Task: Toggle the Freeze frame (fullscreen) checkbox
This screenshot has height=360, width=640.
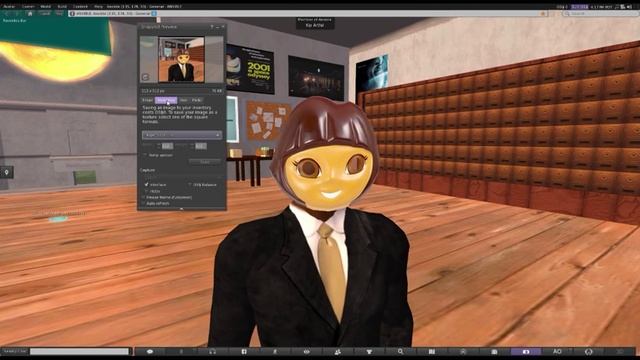Action: (x=144, y=197)
